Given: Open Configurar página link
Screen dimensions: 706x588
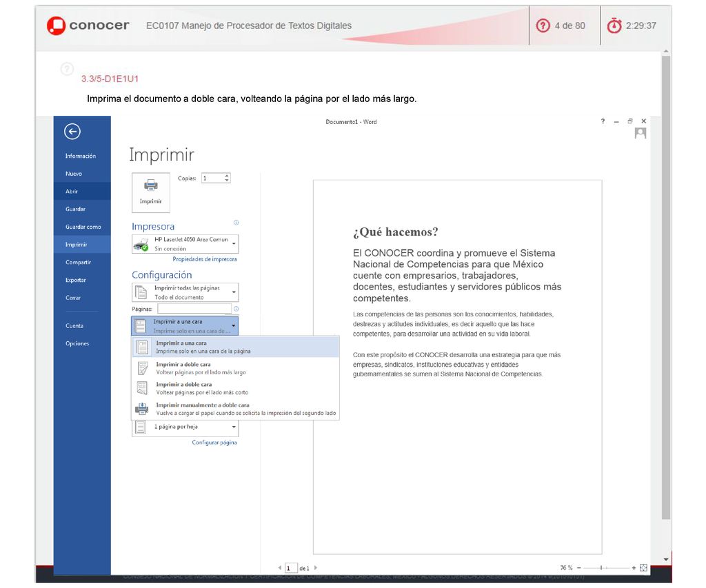Looking at the screenshot, I should pyautogui.click(x=214, y=442).
